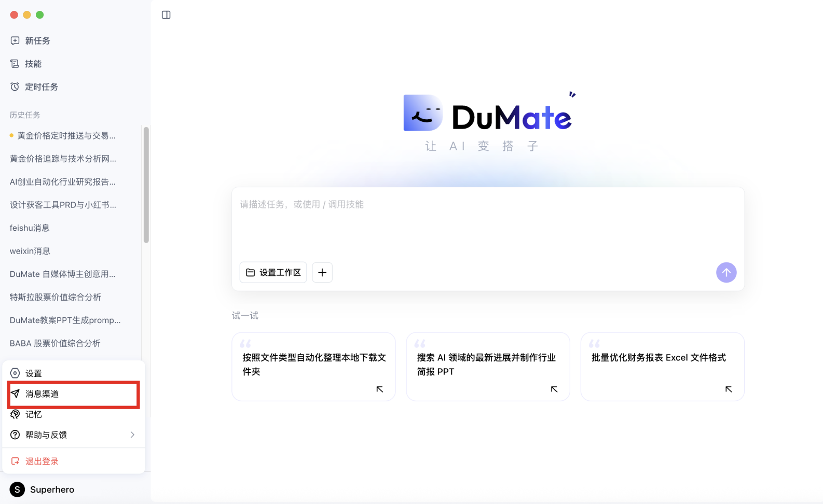Open history task DuMate教案PPT生成promp
The width and height of the screenshot is (823, 504).
click(65, 320)
